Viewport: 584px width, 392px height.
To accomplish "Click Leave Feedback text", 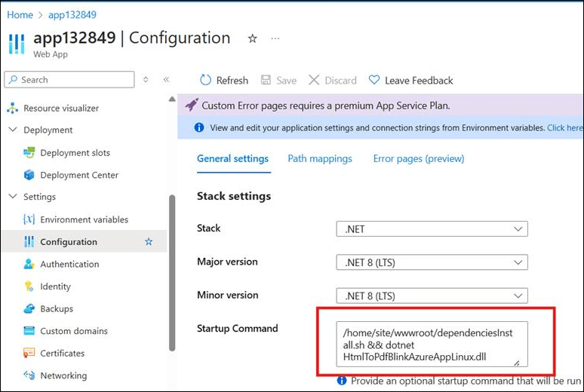I will (x=419, y=81).
